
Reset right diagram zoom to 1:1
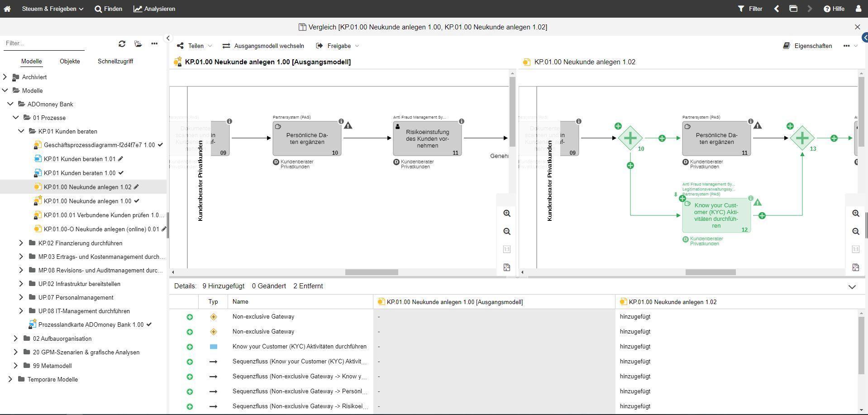(856, 249)
